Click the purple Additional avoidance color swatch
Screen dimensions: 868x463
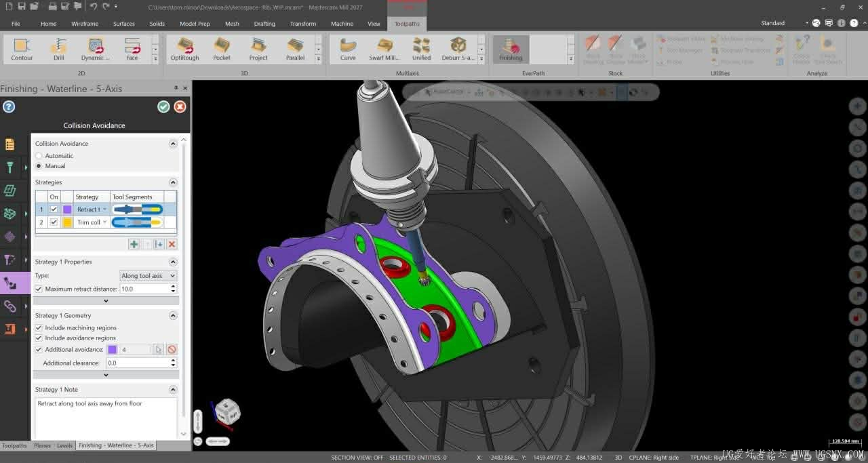pyautogui.click(x=112, y=350)
